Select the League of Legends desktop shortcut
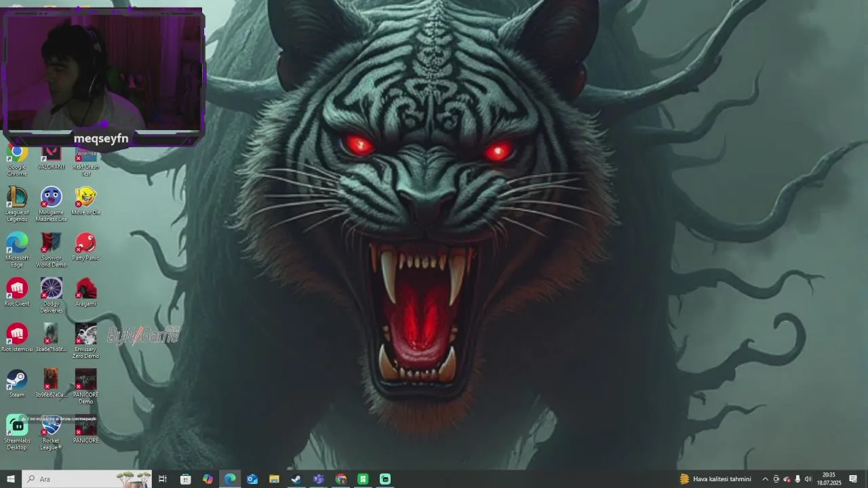868x488 pixels. [x=17, y=205]
